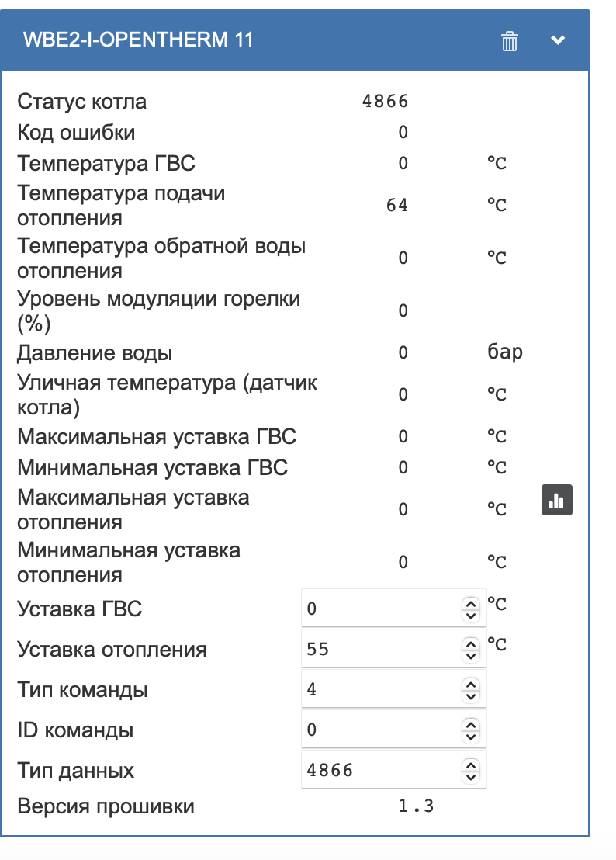Click the Уставка отопления value field
This screenshot has width=616, height=860.
pyautogui.click(x=393, y=649)
